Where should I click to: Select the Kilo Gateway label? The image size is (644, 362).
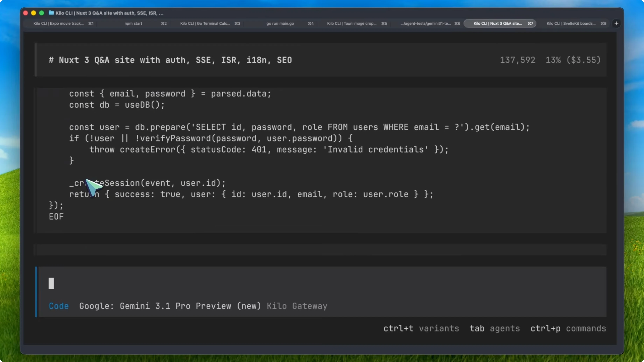click(x=297, y=306)
